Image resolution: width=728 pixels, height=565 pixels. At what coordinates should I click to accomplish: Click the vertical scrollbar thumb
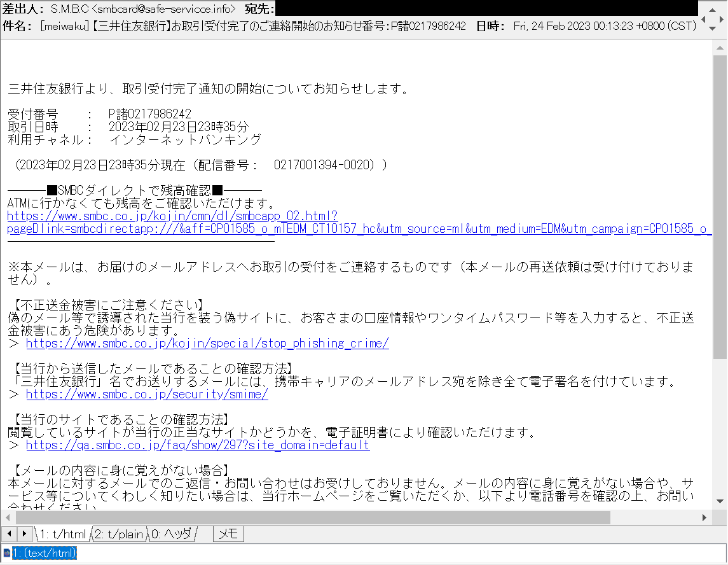click(x=720, y=207)
